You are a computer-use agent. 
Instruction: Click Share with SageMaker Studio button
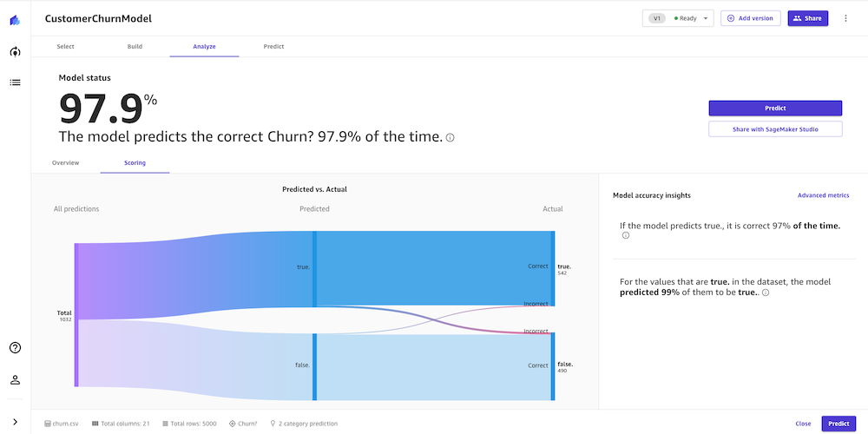[x=775, y=128]
